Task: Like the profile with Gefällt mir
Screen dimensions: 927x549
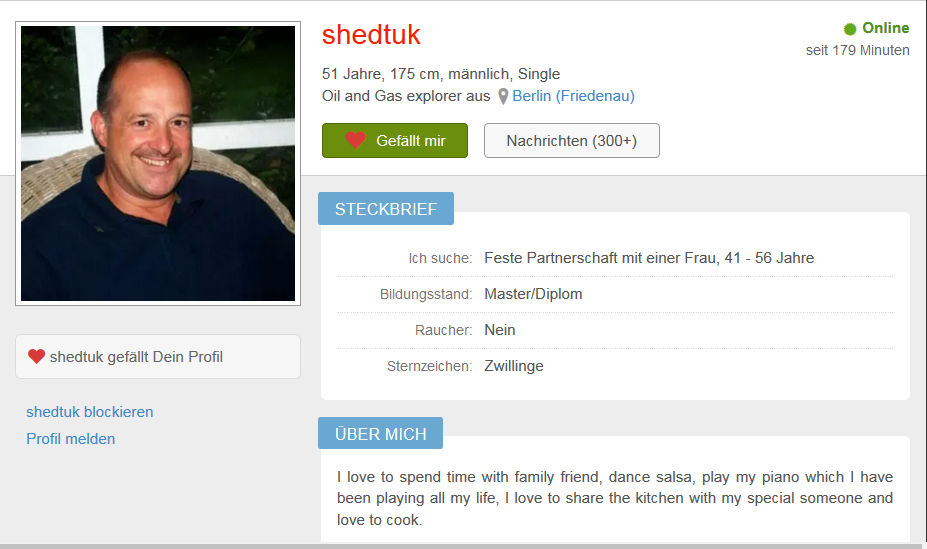Action: [395, 141]
